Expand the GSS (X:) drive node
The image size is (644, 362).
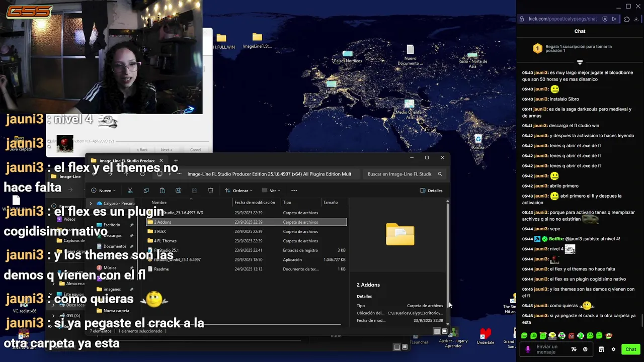coord(54,316)
